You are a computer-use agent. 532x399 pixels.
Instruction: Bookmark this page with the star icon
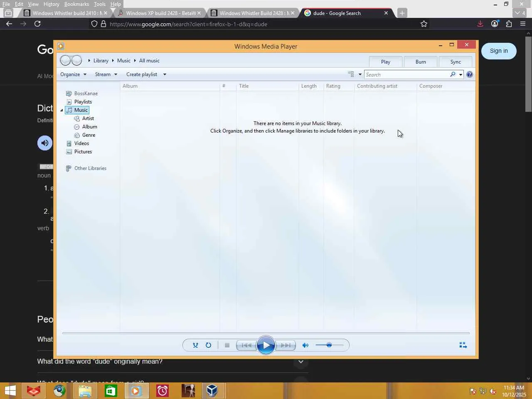point(424,24)
